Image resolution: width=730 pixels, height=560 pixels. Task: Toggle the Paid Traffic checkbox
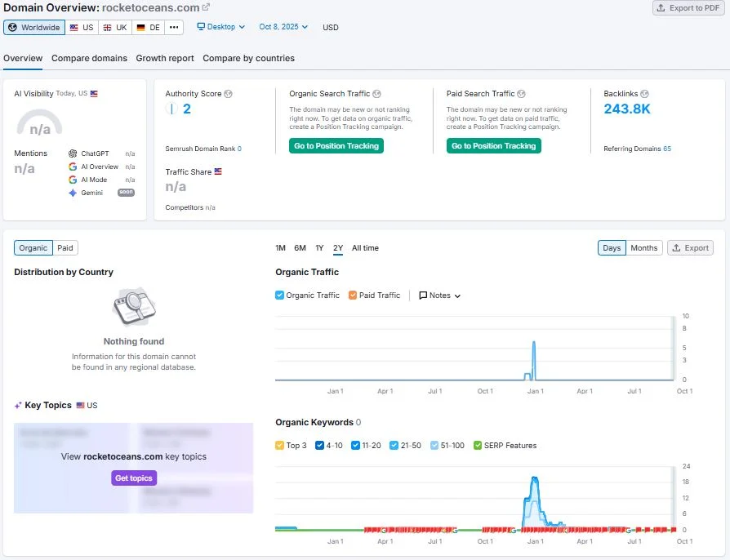pos(352,296)
